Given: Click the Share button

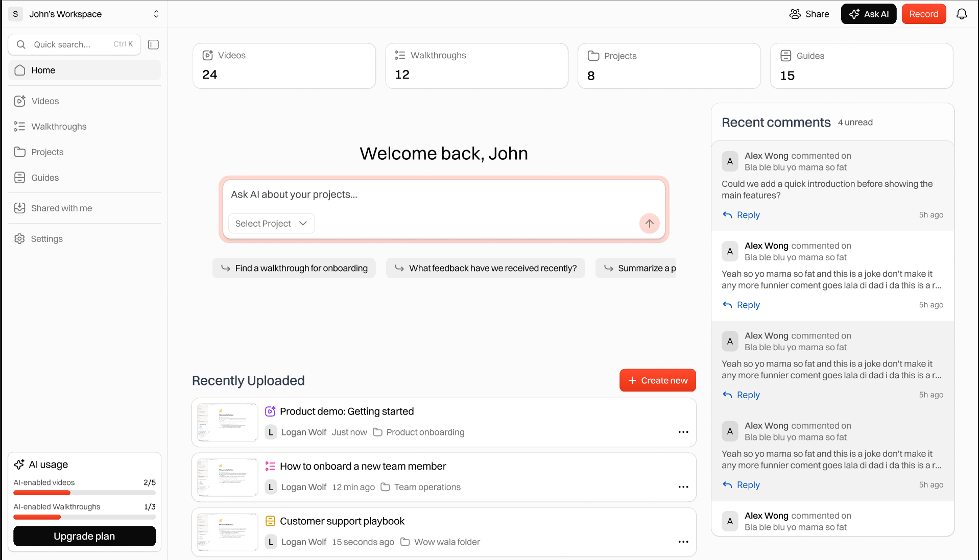Looking at the screenshot, I should pos(809,14).
